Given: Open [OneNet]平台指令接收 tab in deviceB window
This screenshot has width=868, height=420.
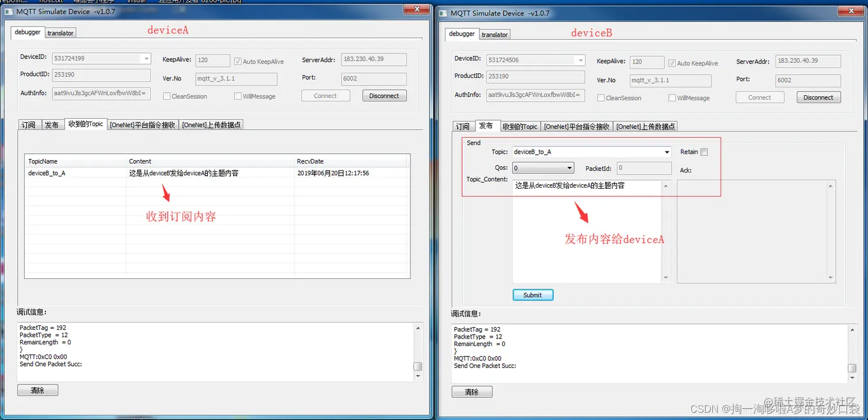Looking at the screenshot, I should pos(577,127).
